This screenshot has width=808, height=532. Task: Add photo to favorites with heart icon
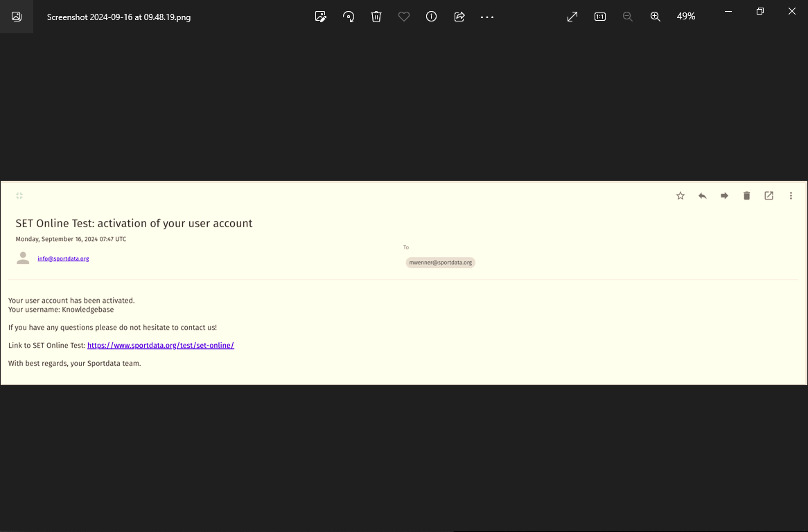pyautogui.click(x=404, y=17)
